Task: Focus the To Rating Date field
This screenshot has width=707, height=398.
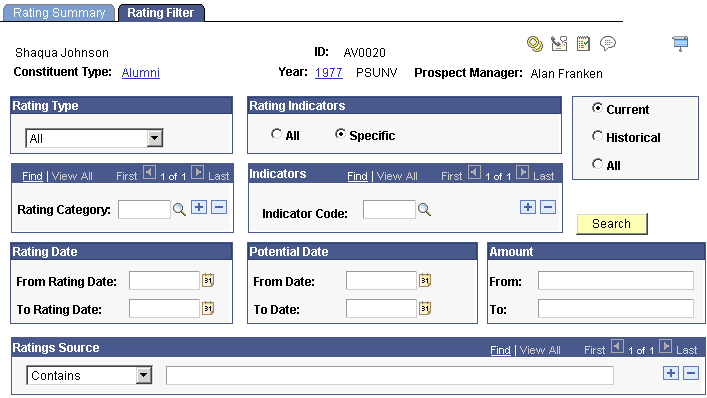Action: (164, 308)
